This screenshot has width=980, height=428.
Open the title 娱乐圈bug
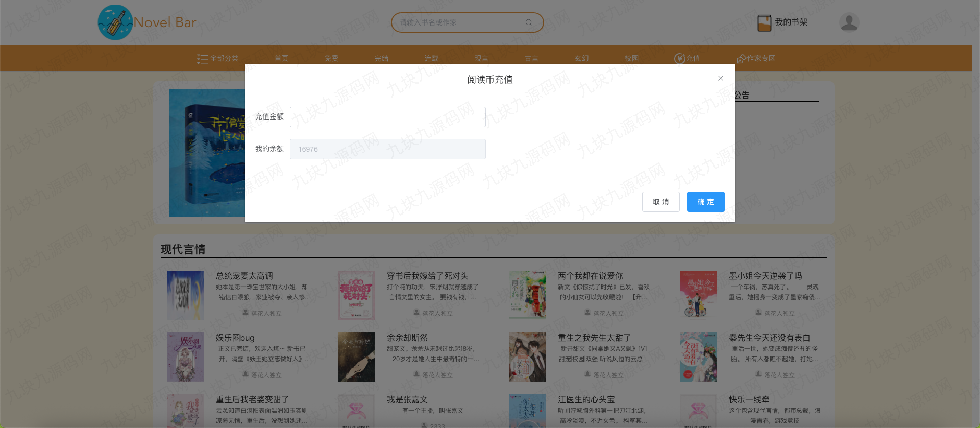[x=235, y=338]
